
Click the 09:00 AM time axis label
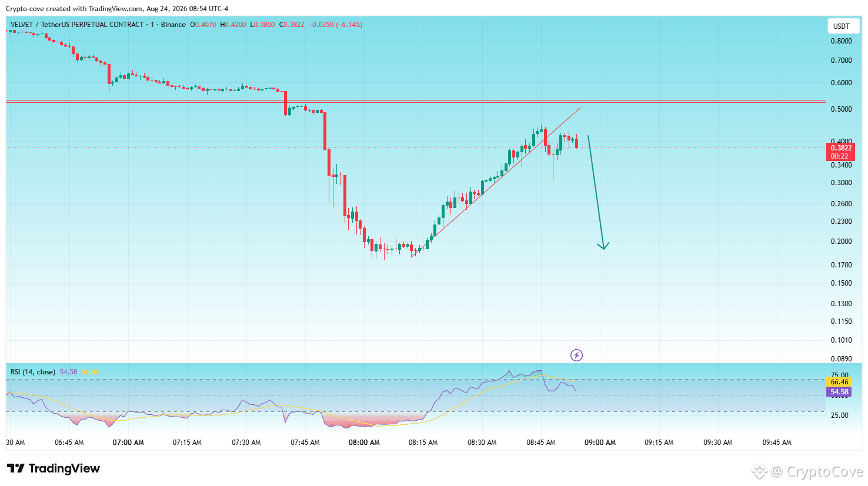click(x=600, y=443)
